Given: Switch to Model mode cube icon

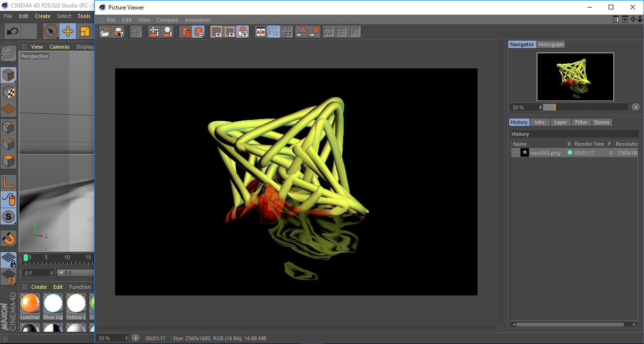Looking at the screenshot, I should (x=8, y=75).
